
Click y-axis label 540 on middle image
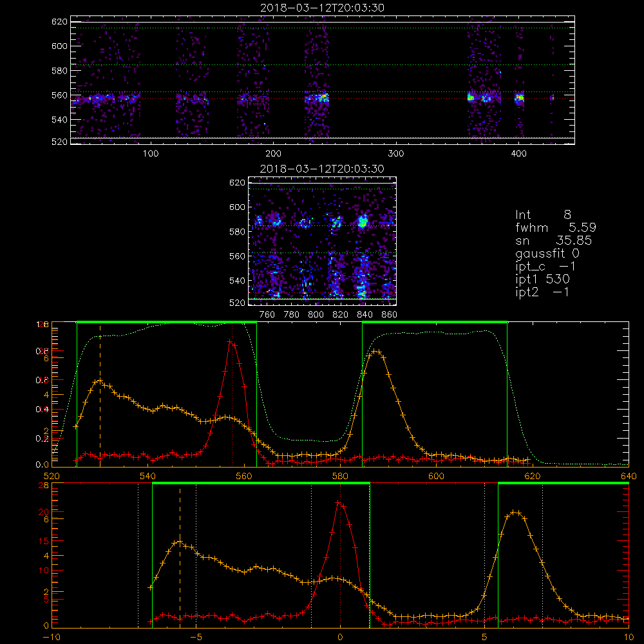pos(237,281)
